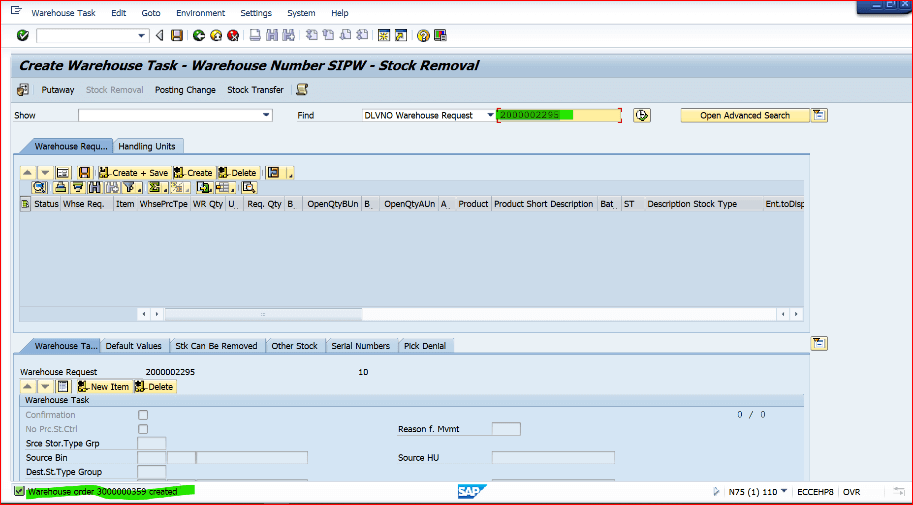The width and height of the screenshot is (913, 505).
Task: Click the execute search icon beside Find field
Action: (642, 115)
